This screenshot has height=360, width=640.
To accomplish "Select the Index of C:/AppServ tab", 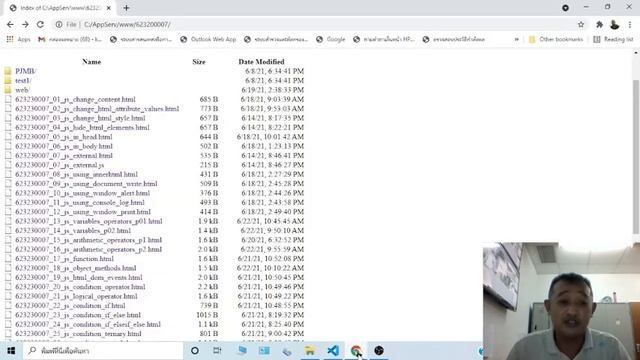I will (x=60, y=8).
